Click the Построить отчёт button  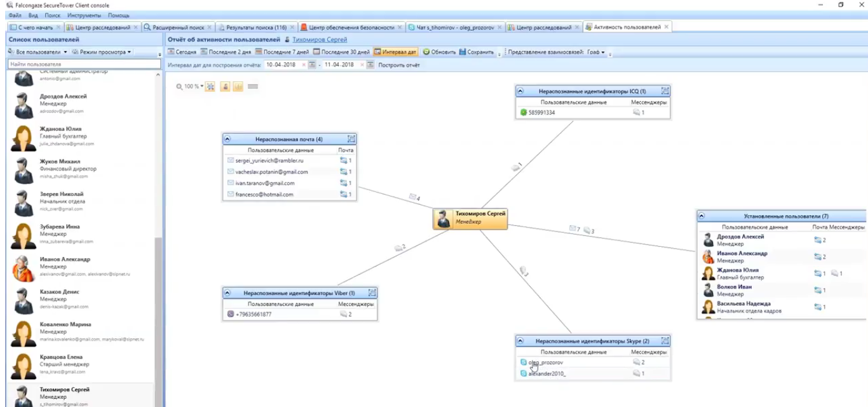tap(399, 65)
